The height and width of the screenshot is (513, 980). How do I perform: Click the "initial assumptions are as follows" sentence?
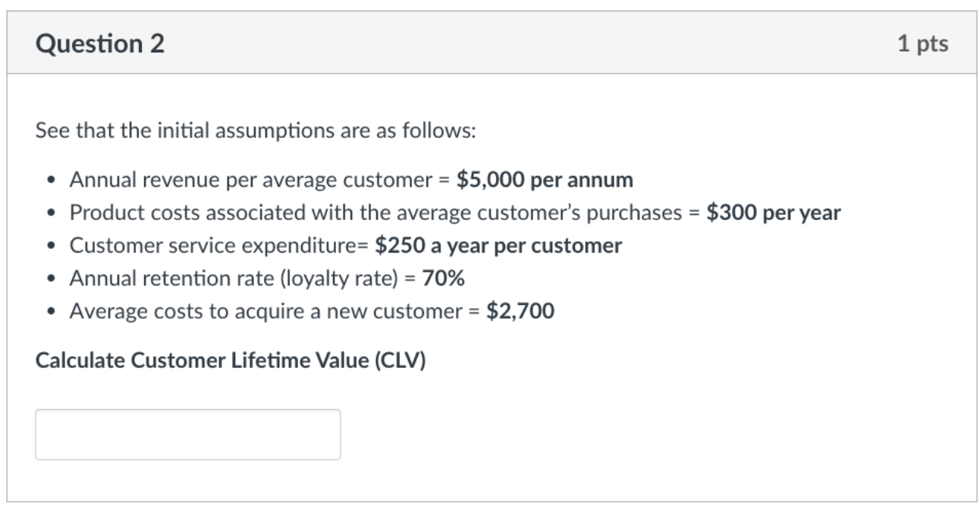pyautogui.click(x=256, y=132)
